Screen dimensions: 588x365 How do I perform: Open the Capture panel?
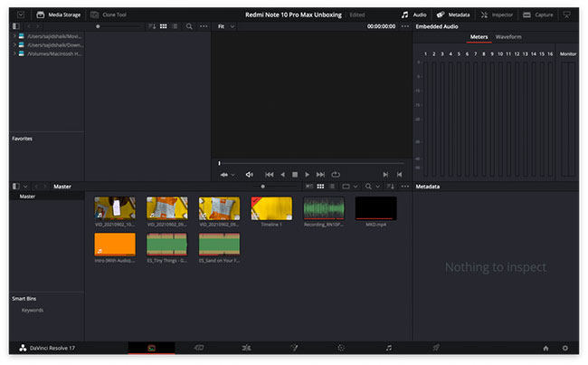[537, 14]
